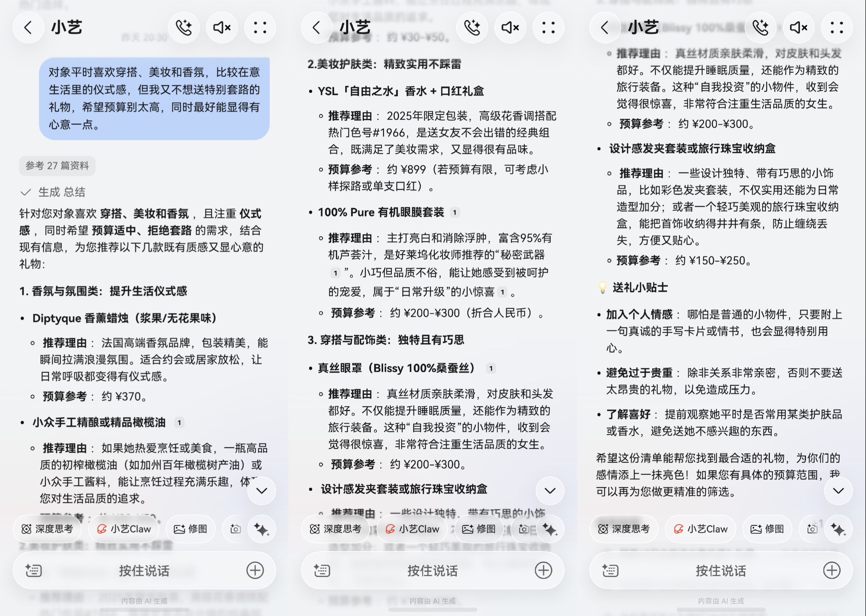Tap the 避免过于贵重 tip
The height and width of the screenshot is (616, 866).
tap(724, 381)
